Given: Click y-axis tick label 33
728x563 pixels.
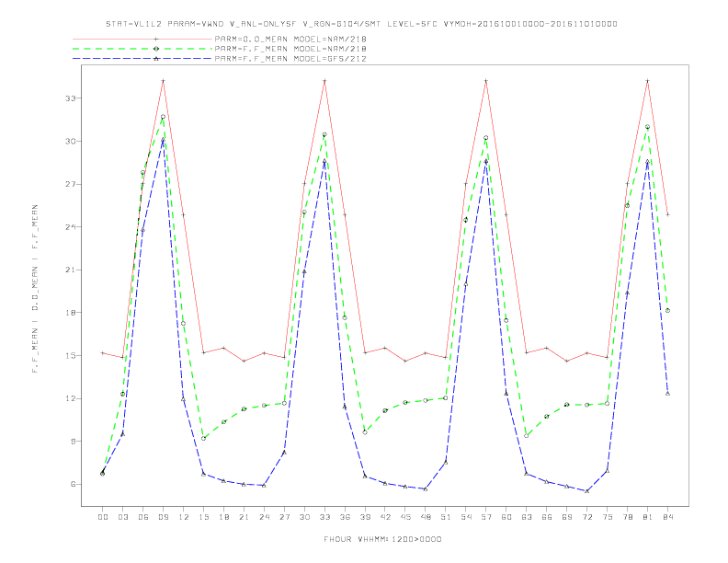Looking at the screenshot, I should 70,98.
